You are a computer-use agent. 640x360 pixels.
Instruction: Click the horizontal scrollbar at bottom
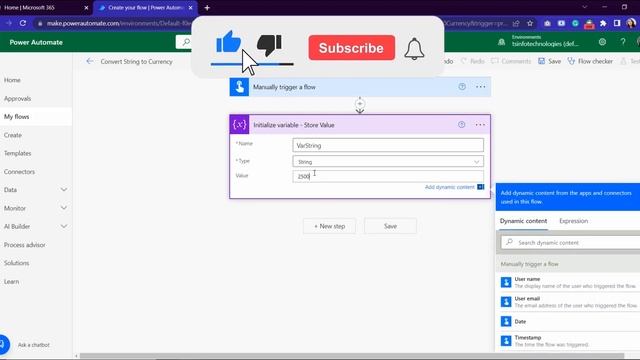tap(352, 356)
